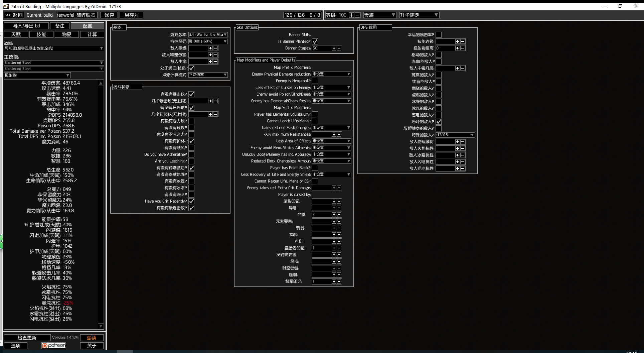Open the 必读 link
The image size is (644, 353).
[x=92, y=338]
